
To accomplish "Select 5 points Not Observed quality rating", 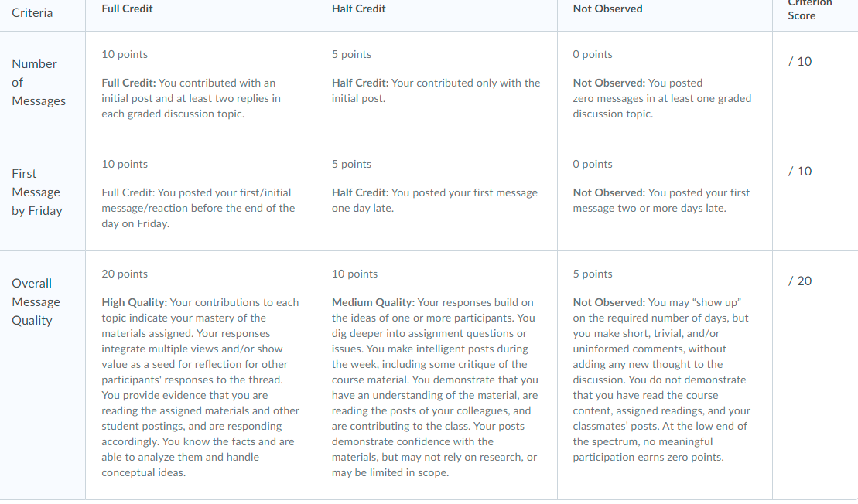I will (665, 375).
